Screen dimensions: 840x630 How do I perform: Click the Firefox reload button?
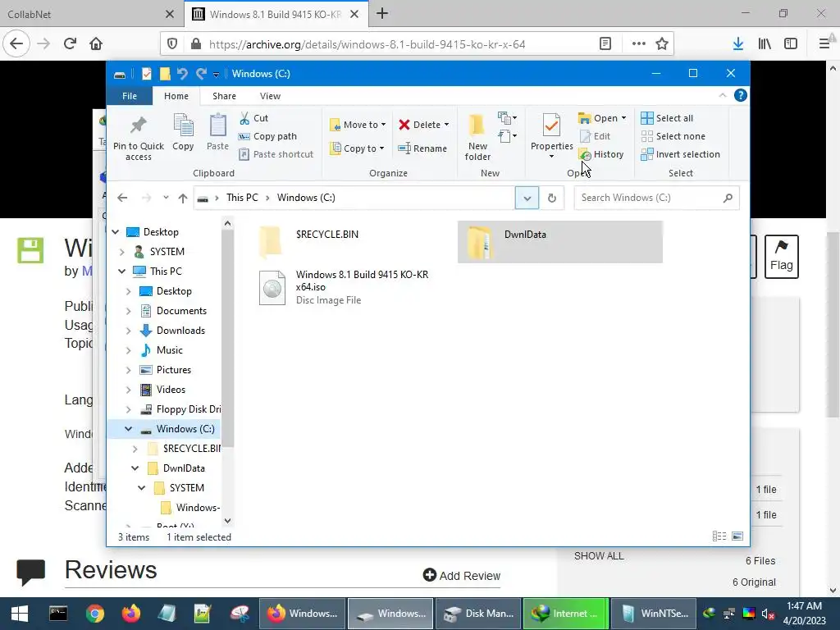[71, 43]
